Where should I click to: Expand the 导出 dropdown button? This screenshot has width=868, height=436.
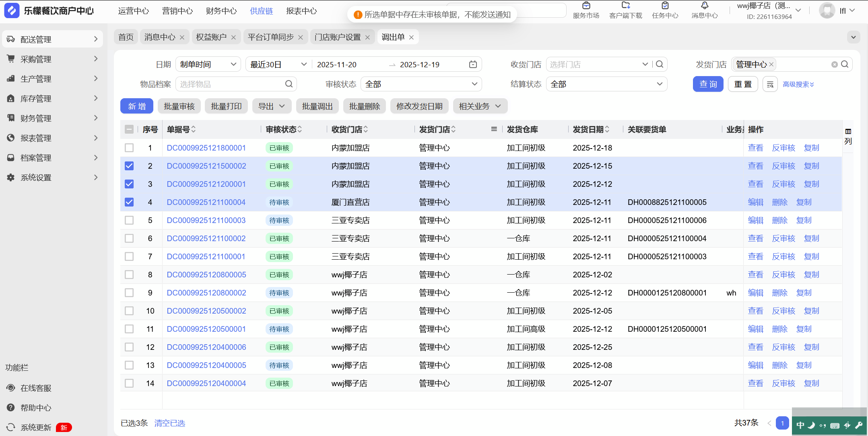[x=271, y=106]
